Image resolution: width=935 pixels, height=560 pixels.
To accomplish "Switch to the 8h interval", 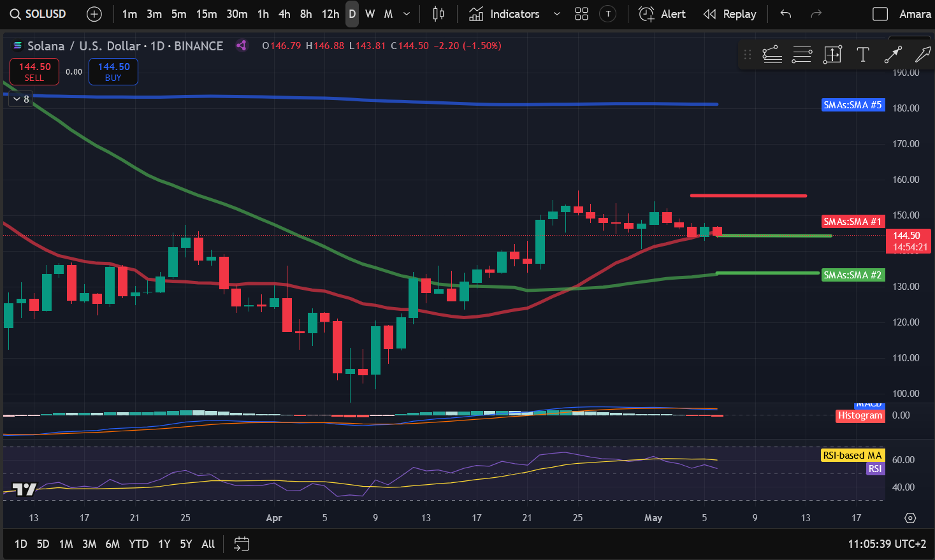I will click(306, 14).
